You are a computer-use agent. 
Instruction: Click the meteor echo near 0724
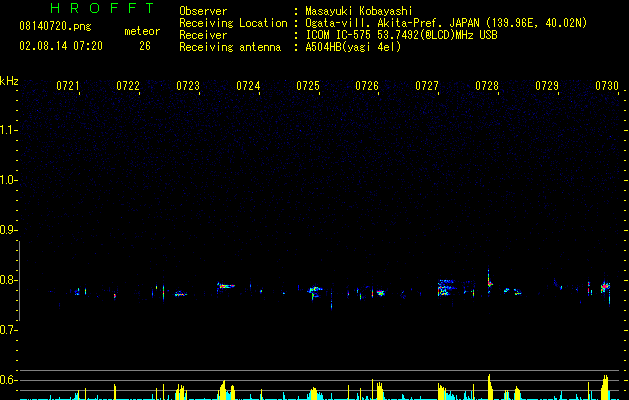[226, 286]
